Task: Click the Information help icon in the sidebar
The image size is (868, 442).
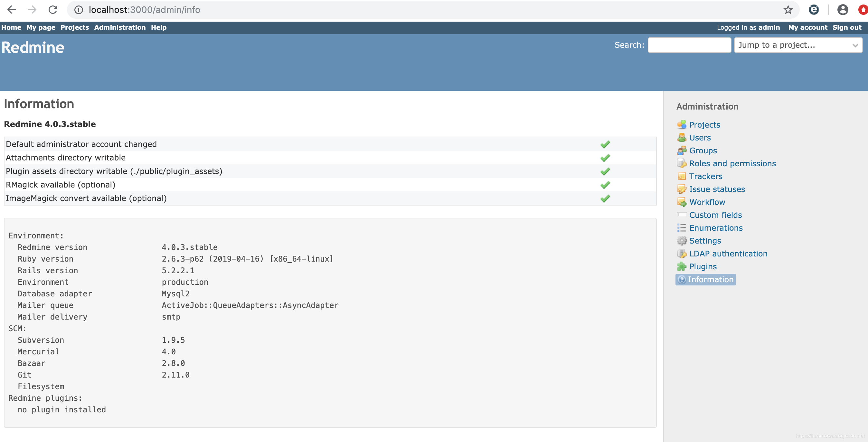Action: [681, 280]
